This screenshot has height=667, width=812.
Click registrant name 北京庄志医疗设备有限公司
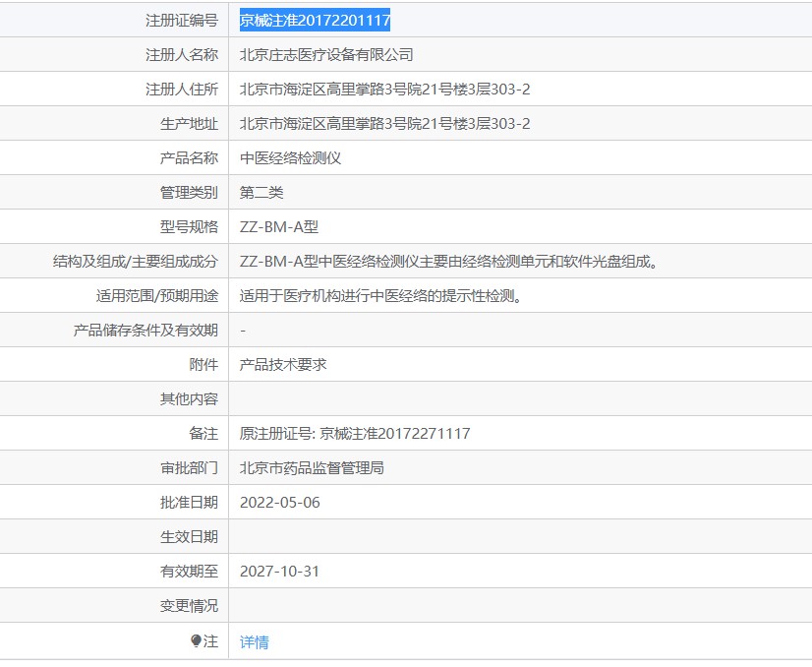[326, 54]
